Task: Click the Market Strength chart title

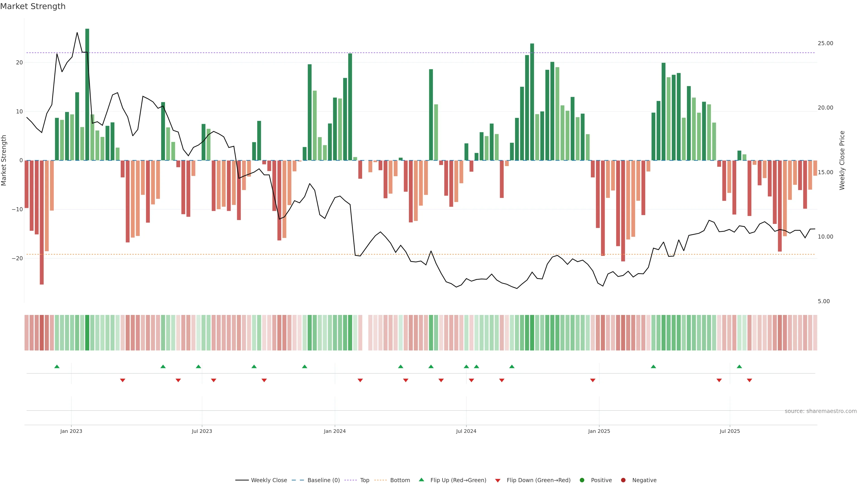Action: click(x=33, y=6)
